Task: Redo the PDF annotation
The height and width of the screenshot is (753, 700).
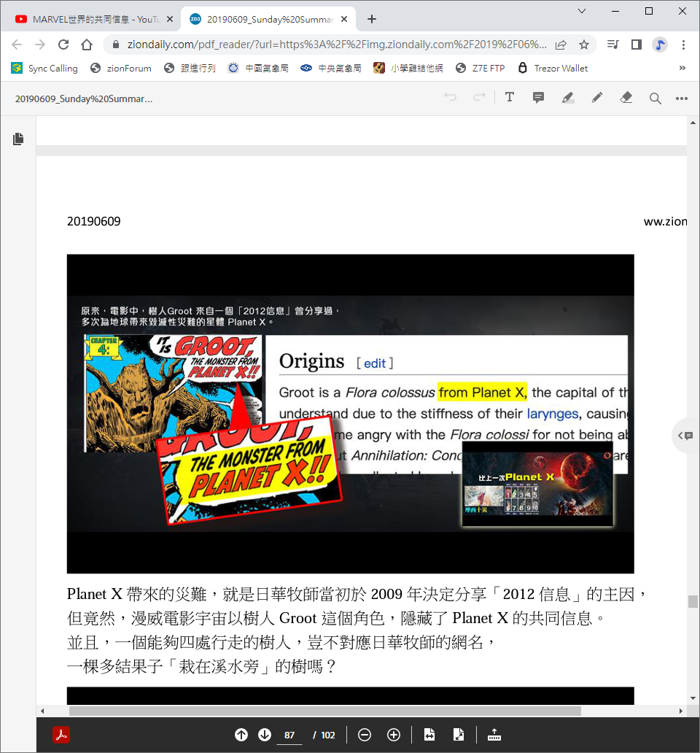Action: click(x=479, y=98)
